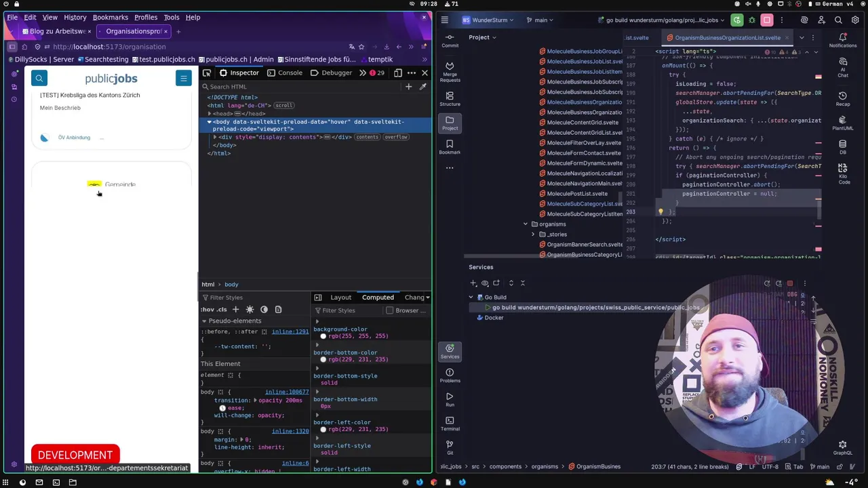
Task: Open the Recap tool window
Action: (x=843, y=99)
